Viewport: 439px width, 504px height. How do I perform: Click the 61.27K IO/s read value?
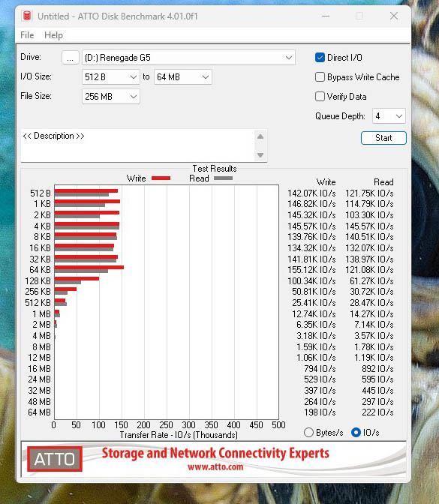click(x=371, y=281)
